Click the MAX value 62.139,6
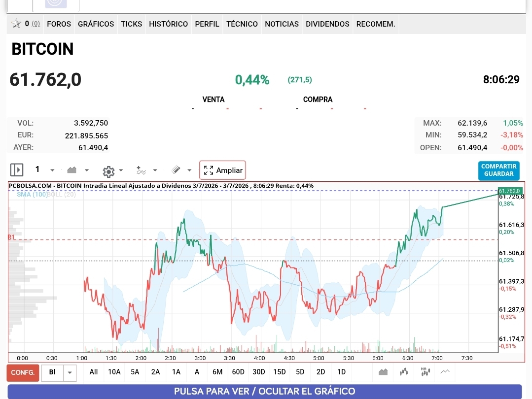 pos(472,123)
